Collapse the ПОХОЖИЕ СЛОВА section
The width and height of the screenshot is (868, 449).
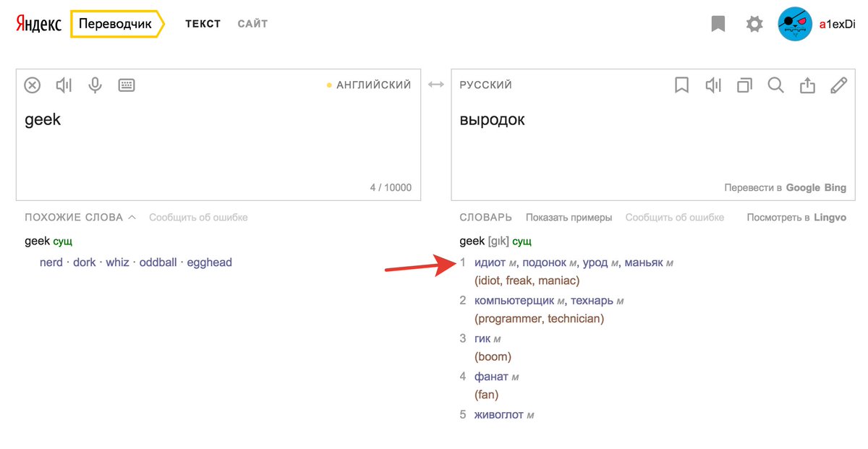[x=80, y=217]
